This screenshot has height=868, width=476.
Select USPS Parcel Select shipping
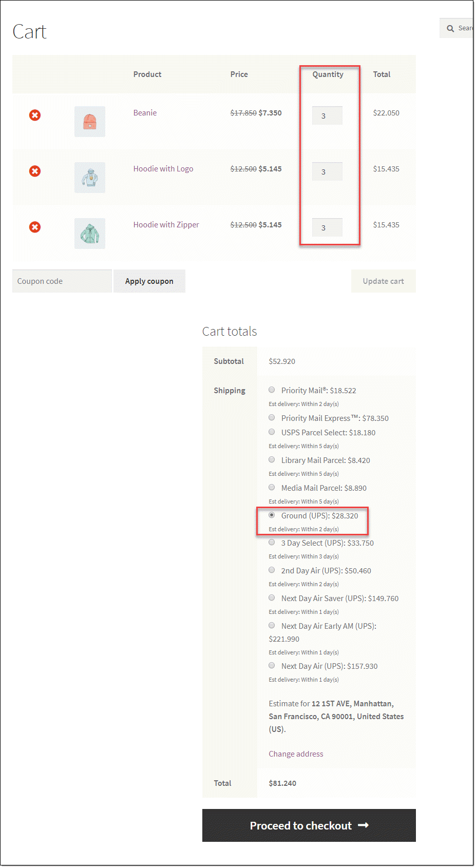pos(272,432)
